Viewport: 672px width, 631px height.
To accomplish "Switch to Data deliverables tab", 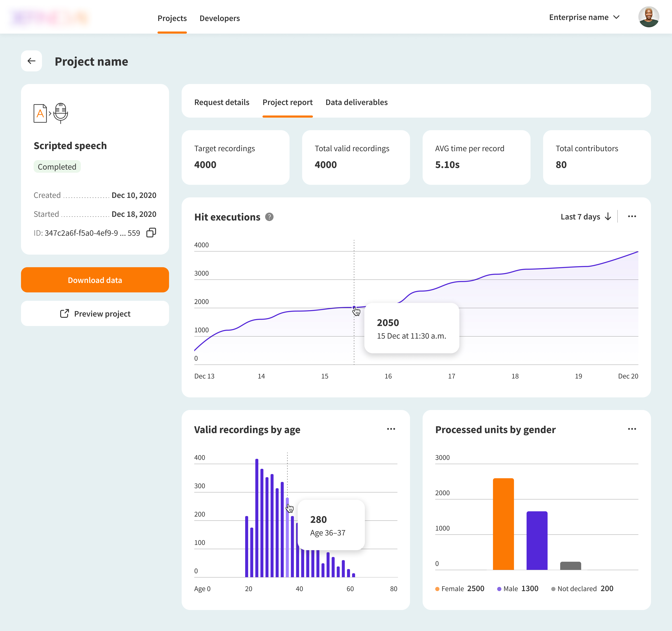I will click(x=356, y=102).
